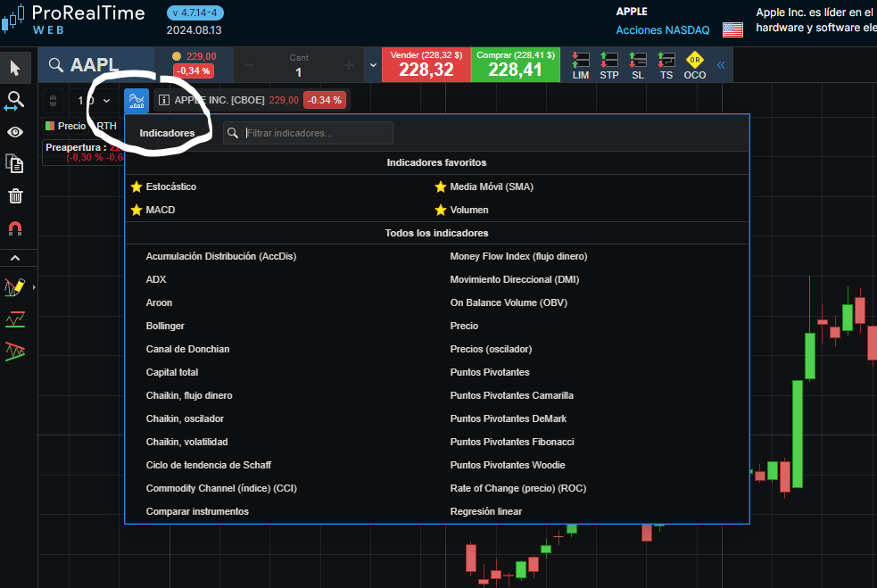877x588 pixels.
Task: Add the ADX indicator
Action: (156, 279)
